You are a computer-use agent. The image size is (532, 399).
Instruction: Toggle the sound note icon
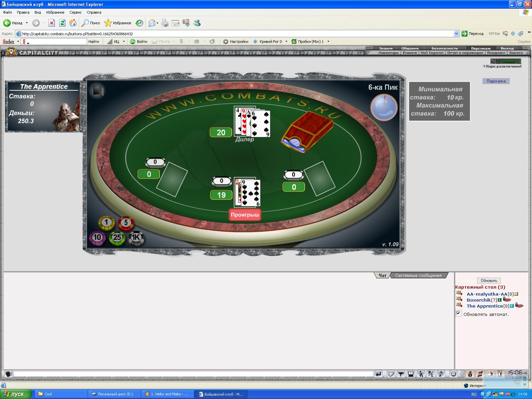point(441,374)
